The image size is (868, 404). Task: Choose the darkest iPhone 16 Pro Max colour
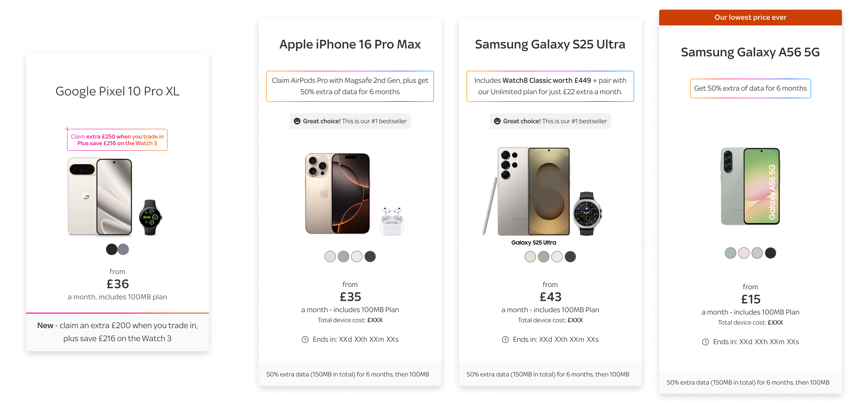370,256
